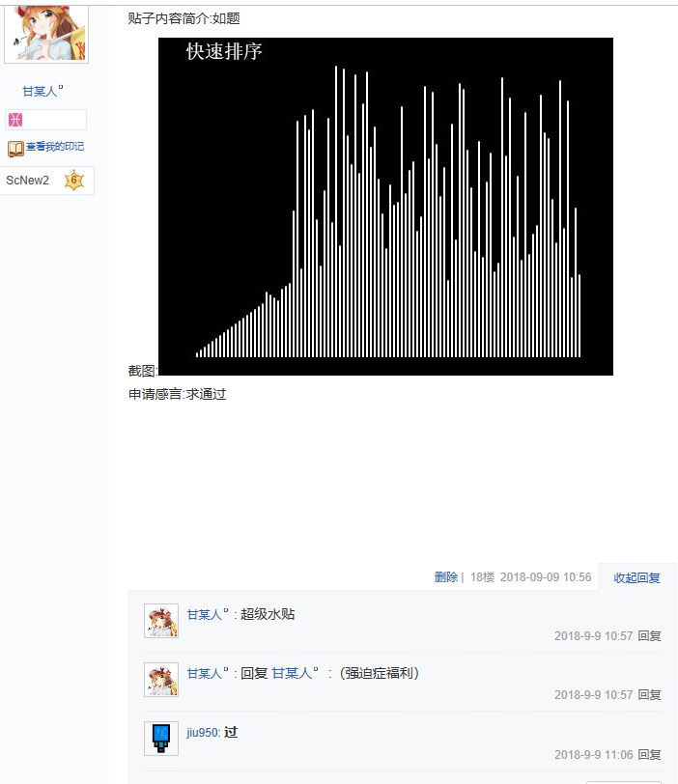Screen dimensions: 678x784
Task: Click the 18楼 floor timestamp text
Action: (x=531, y=577)
